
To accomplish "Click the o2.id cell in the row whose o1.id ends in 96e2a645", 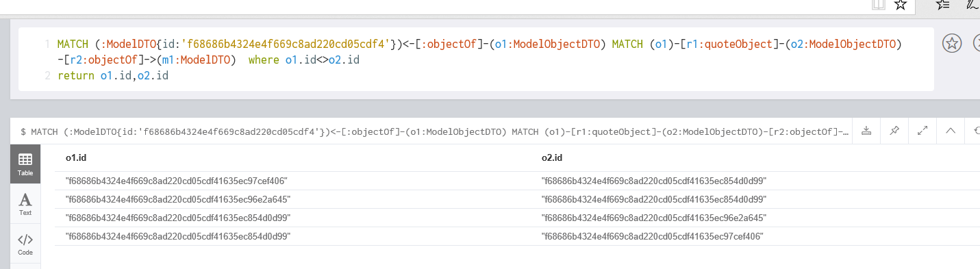I will pyautogui.click(x=653, y=199).
